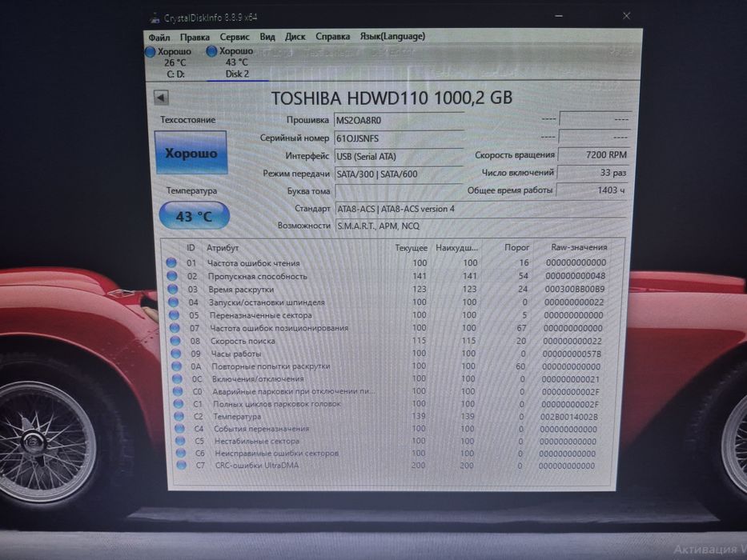
Task: Click the serial number field 61OJJSNFS
Action: [398, 138]
